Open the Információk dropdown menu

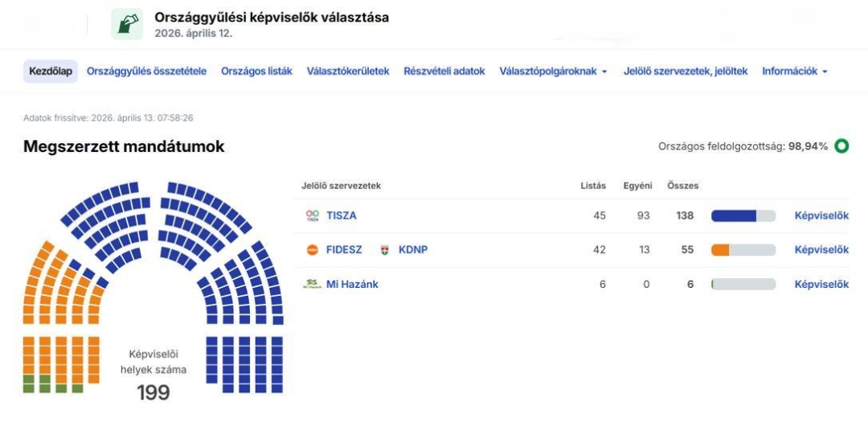click(794, 71)
